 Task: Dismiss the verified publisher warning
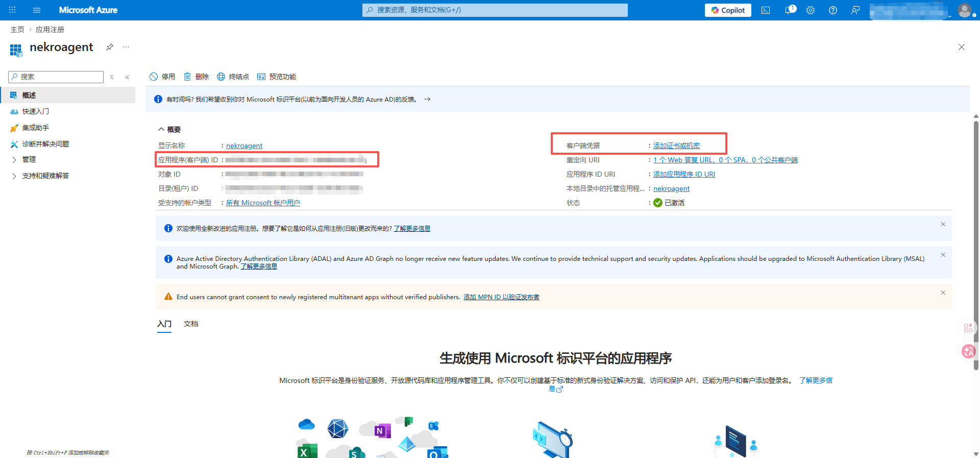pyautogui.click(x=943, y=293)
